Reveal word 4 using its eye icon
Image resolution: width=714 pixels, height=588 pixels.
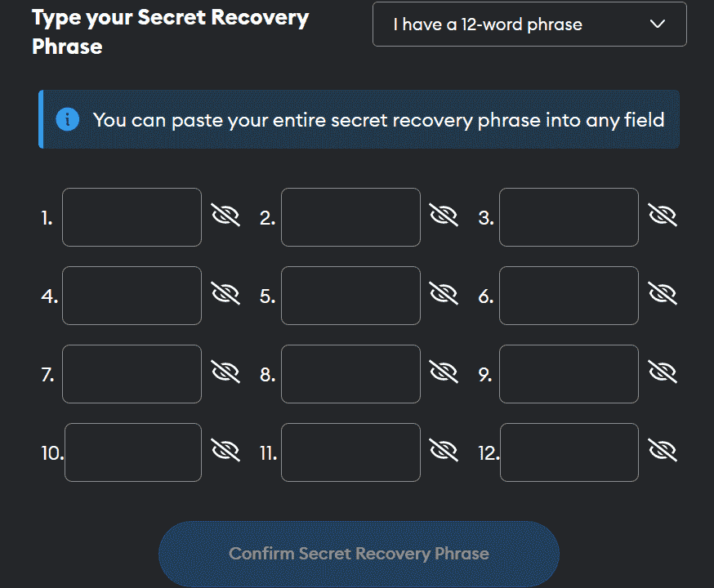pos(225,294)
